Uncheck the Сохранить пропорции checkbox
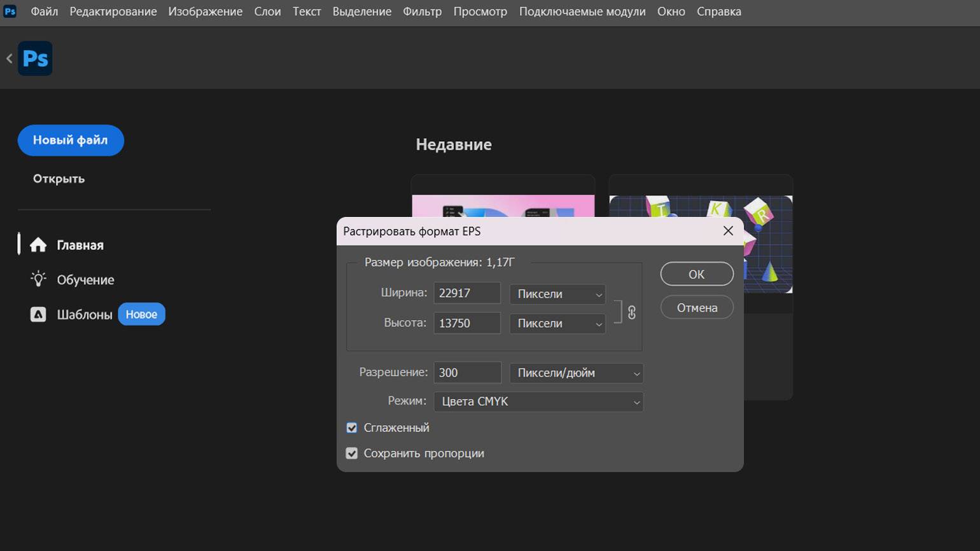Screen dimensions: 980x551 pyautogui.click(x=352, y=453)
